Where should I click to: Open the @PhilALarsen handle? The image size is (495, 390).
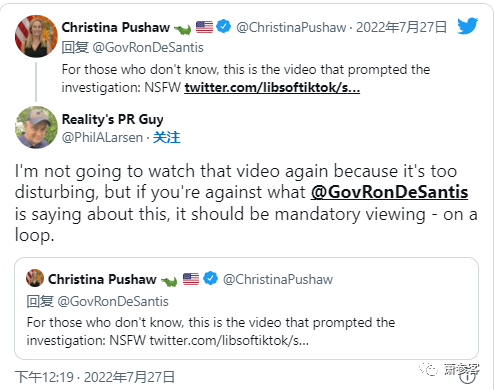[x=102, y=137]
